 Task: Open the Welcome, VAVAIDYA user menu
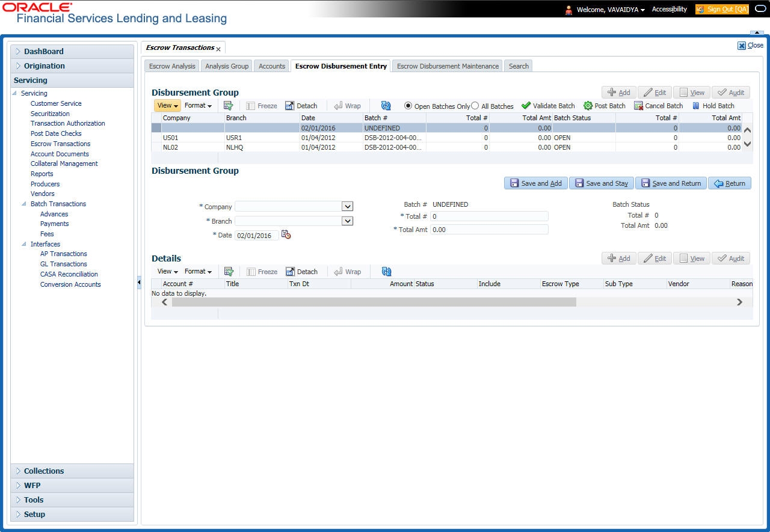[611, 10]
